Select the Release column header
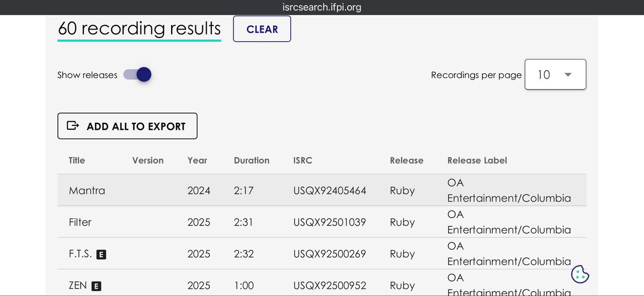This screenshot has width=644, height=296. click(406, 160)
